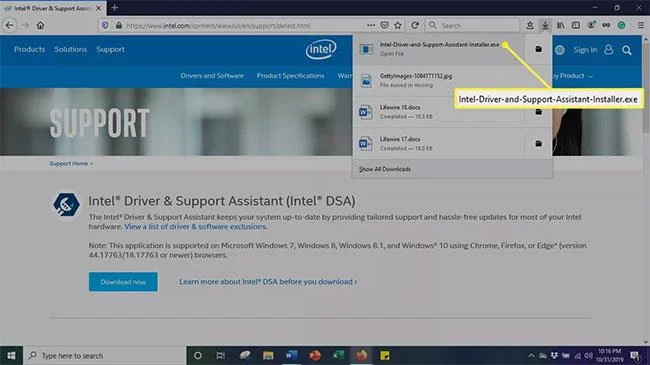Click Windows taskbar search box
650x365 pixels.
tap(104, 355)
